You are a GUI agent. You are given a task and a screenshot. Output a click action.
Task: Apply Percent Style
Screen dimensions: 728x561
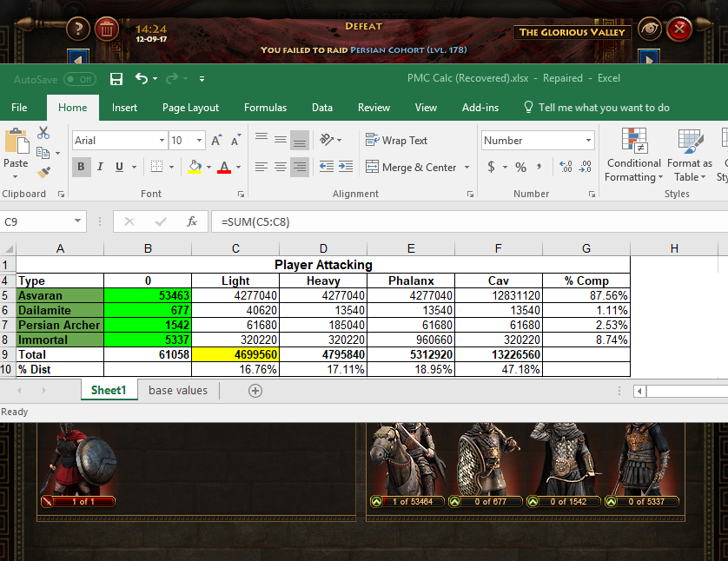point(521,167)
